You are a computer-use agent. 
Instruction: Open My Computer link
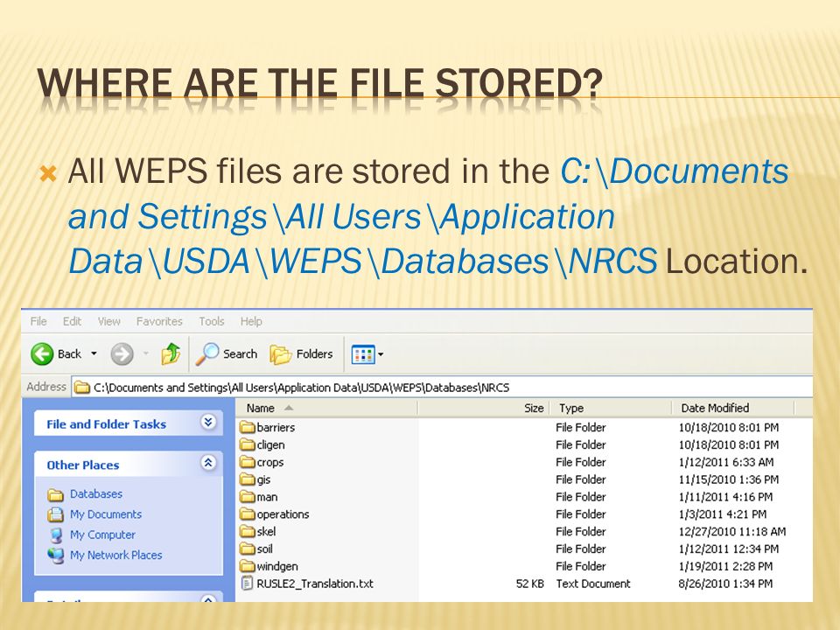[102, 535]
